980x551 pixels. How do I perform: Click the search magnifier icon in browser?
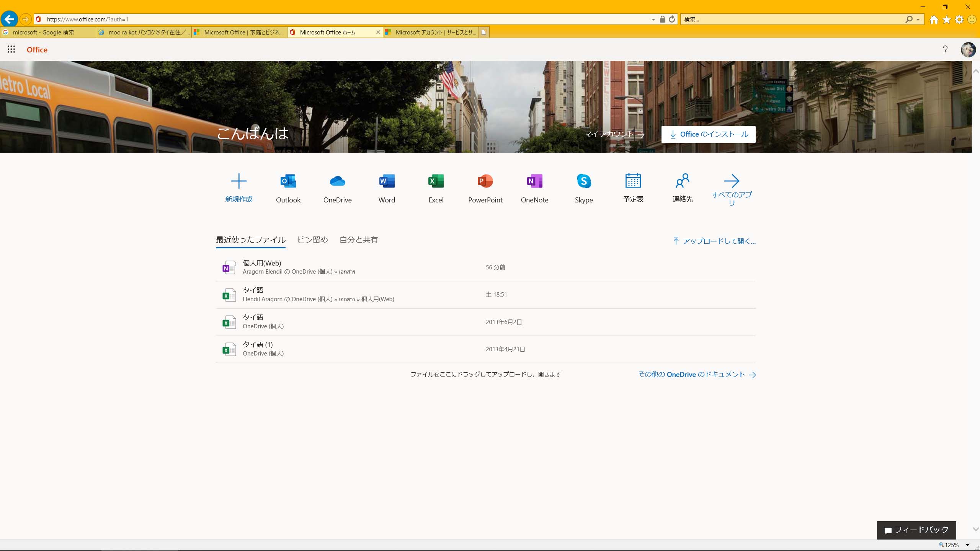click(x=909, y=19)
